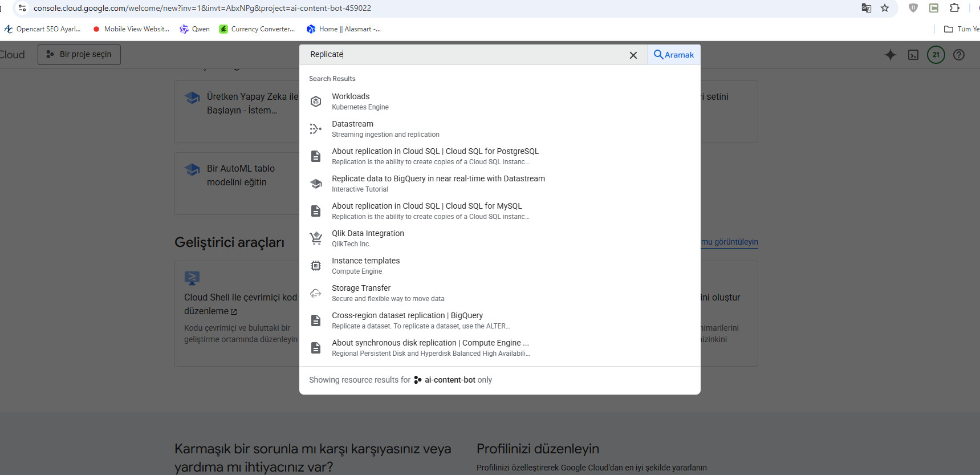Click the Storage Transfer icon
This screenshot has width=980, height=475.
(x=316, y=293)
